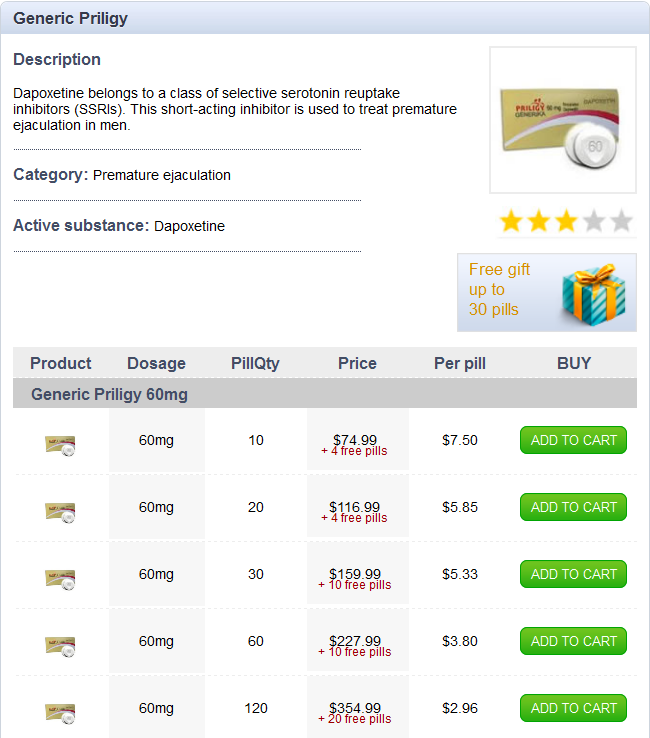Screen dimensions: 650x738
Task: Add the 20-pill $116.99 pack to cart
Action: [x=573, y=507]
